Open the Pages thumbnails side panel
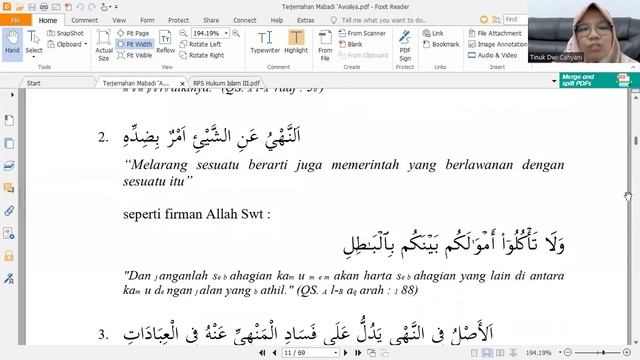Viewport: 640px width, 360px height. pyautogui.click(x=9, y=143)
